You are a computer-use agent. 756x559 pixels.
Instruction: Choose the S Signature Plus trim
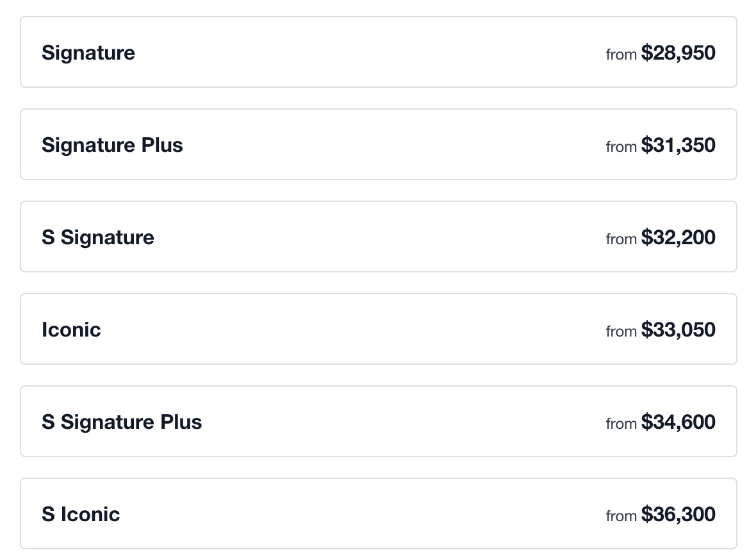point(378,422)
